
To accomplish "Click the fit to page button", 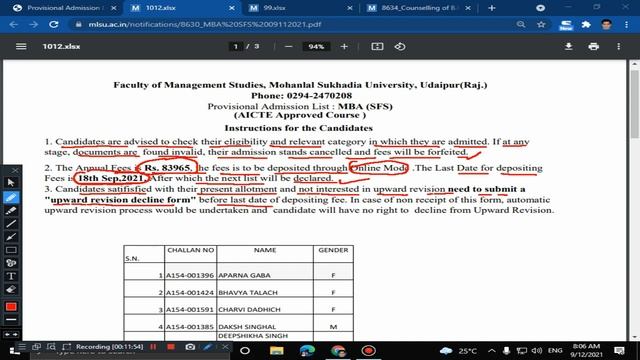I will click(x=377, y=47).
